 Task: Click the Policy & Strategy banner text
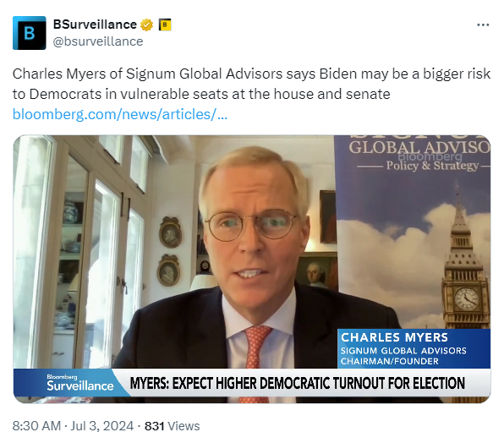click(x=432, y=166)
